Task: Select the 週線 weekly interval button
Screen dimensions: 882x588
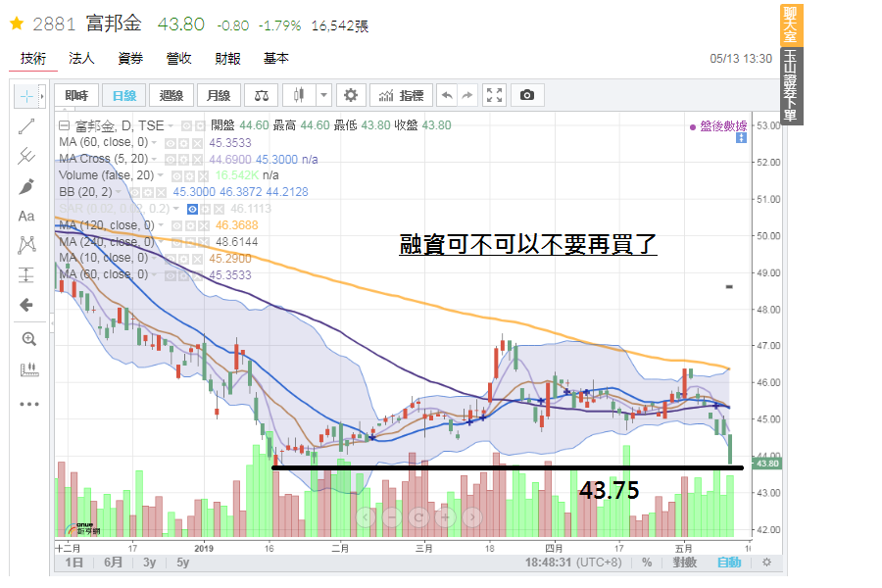Action: pyautogui.click(x=171, y=95)
